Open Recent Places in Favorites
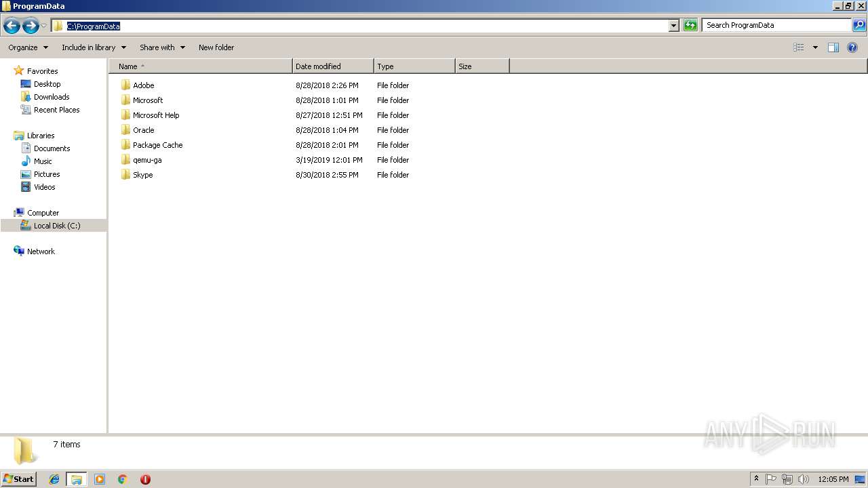Viewport: 868px width, 488px height. coord(56,110)
